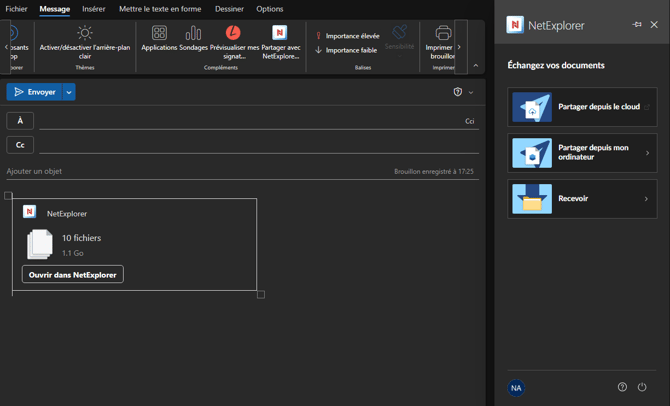Click the Sondages poll icon

tap(194, 33)
